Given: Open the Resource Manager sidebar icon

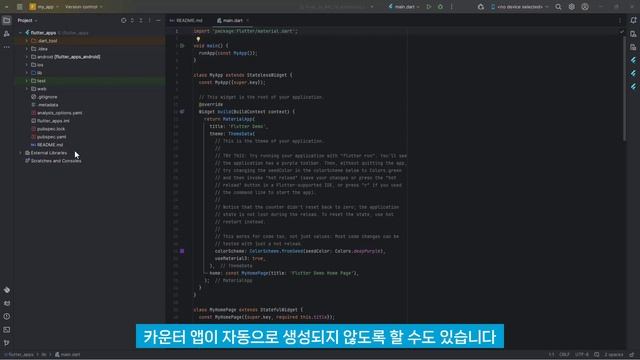Looking at the screenshot, I should (7, 34).
